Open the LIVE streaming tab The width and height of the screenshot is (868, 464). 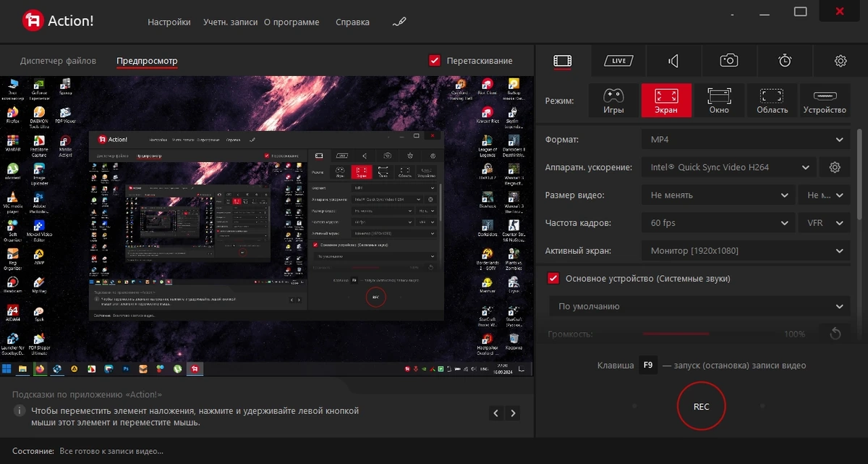[618, 61]
